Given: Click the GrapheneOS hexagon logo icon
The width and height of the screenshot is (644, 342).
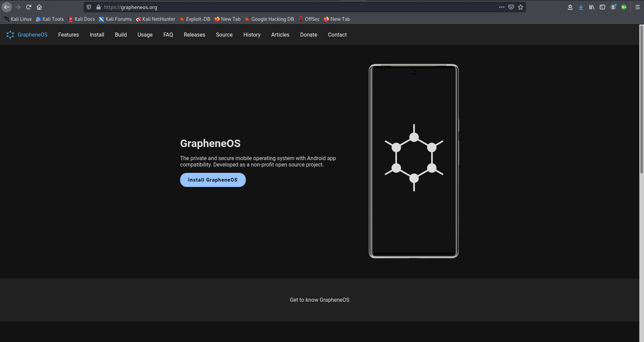Looking at the screenshot, I should [10, 35].
